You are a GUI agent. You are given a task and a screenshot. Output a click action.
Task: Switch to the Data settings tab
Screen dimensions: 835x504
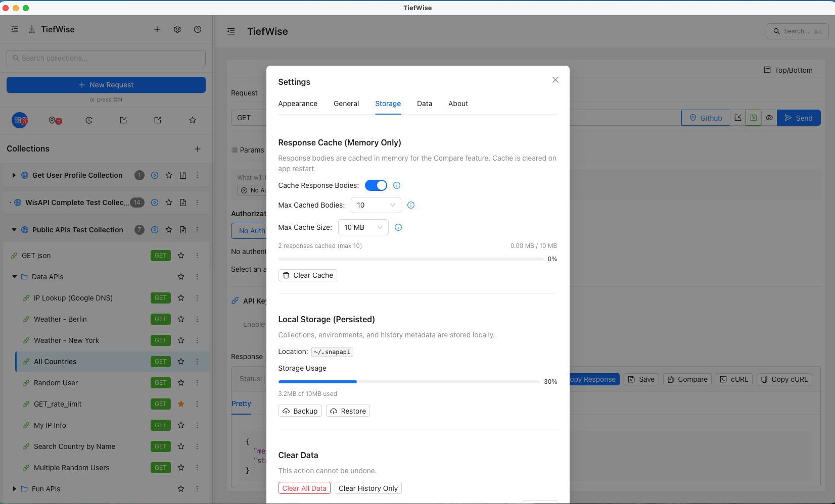425,104
